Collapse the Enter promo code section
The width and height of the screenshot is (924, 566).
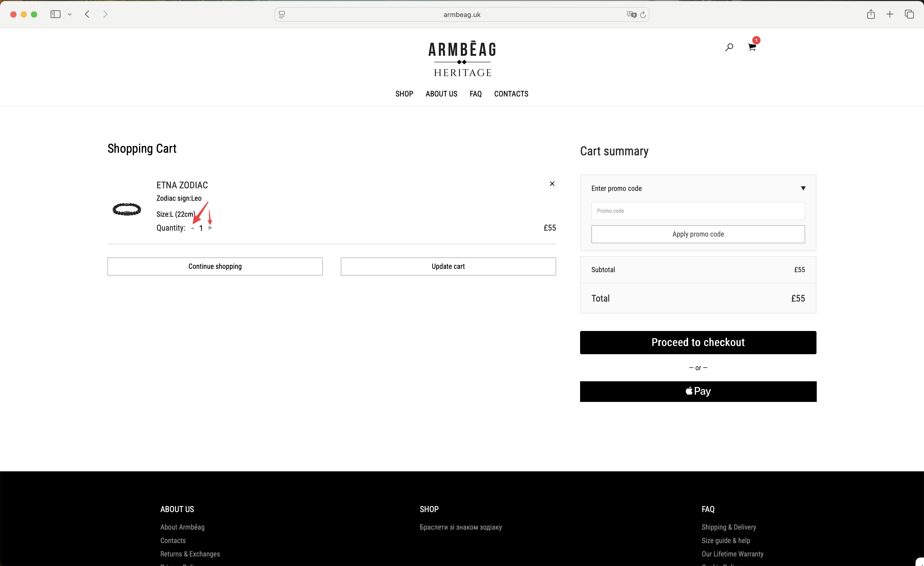(x=803, y=188)
